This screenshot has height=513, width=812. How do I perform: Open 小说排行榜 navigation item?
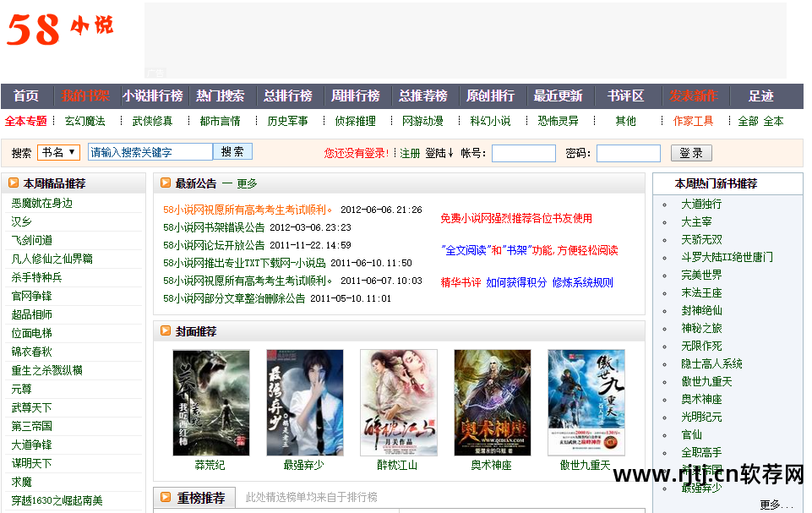click(x=153, y=96)
